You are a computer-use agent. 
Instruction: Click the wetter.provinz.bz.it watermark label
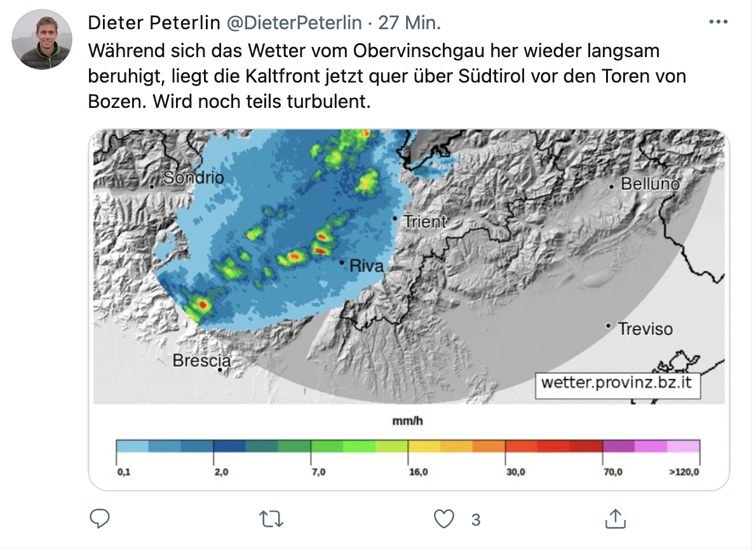(617, 383)
